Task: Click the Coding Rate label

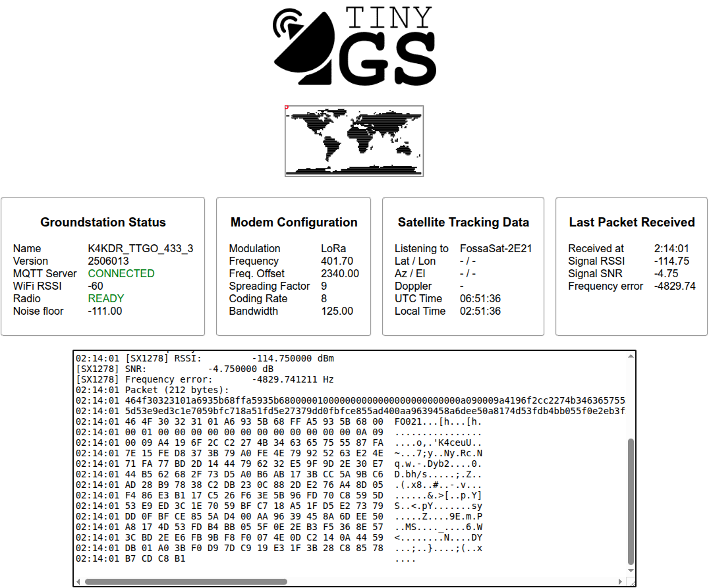Action: tap(258, 298)
